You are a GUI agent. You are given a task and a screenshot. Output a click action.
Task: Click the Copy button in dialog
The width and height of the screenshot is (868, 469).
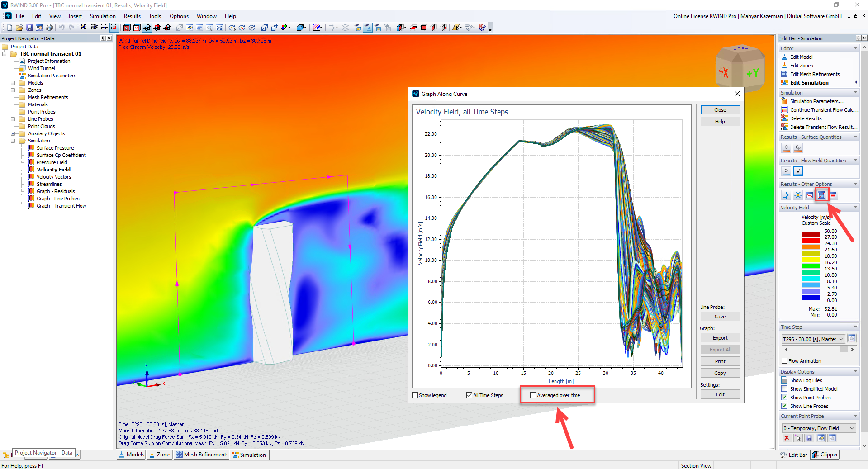(x=720, y=373)
